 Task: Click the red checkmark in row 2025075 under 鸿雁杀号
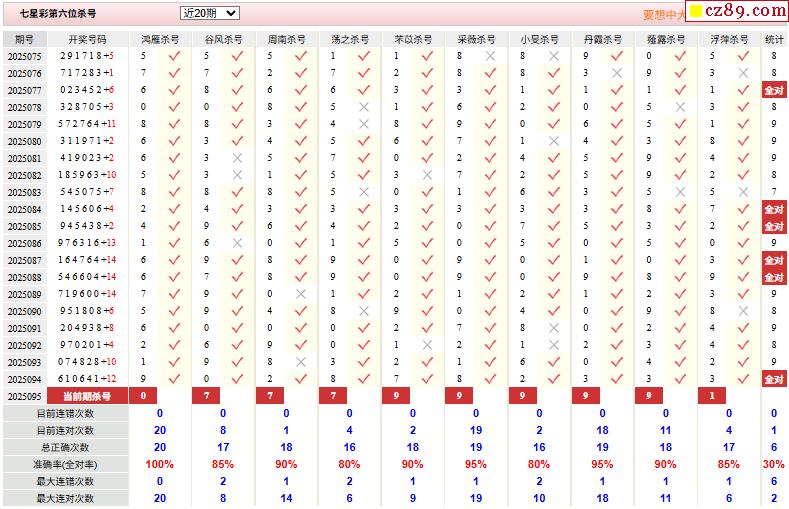pos(174,56)
